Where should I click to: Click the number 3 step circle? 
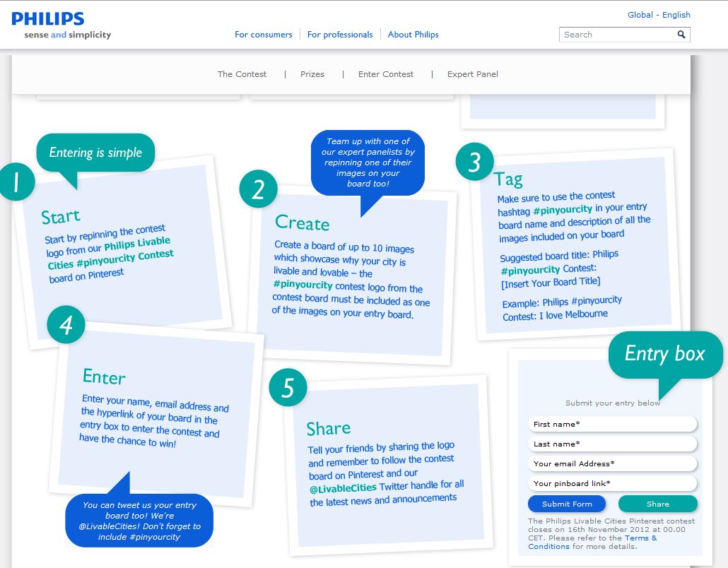tap(475, 161)
